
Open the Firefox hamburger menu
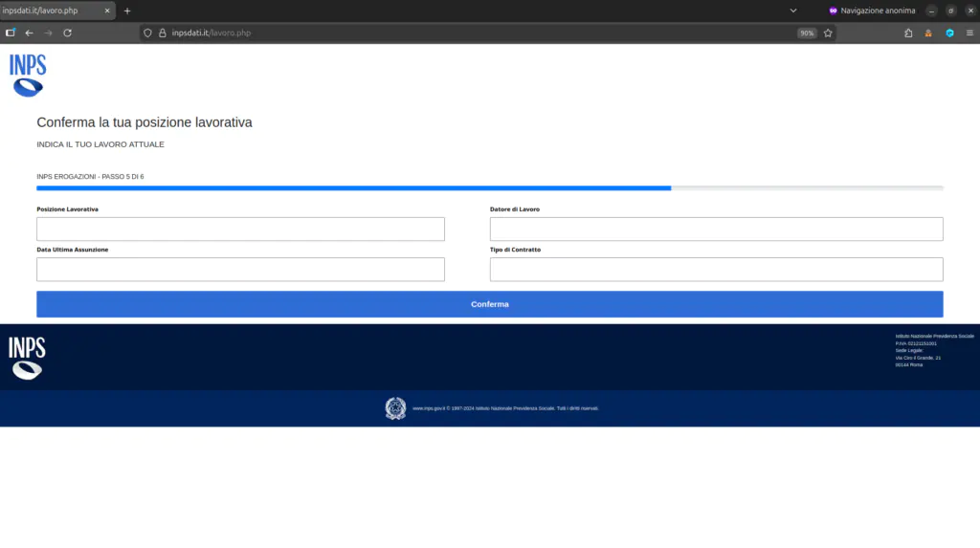coord(969,33)
